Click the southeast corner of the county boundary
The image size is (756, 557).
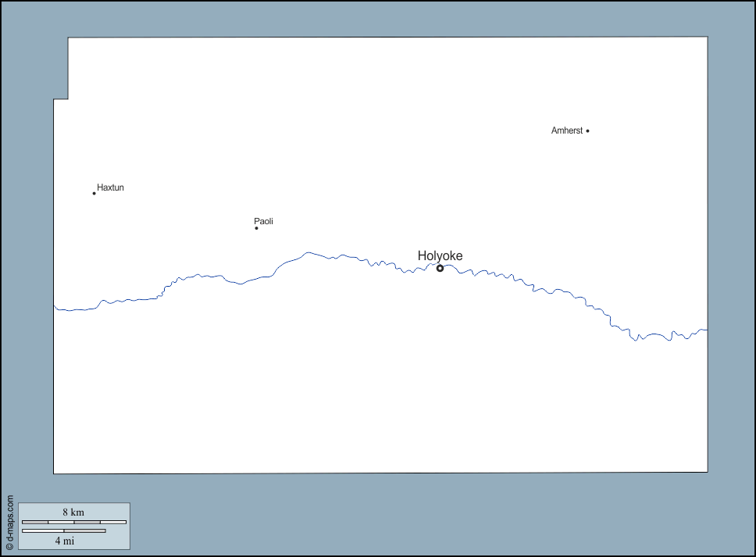708,472
